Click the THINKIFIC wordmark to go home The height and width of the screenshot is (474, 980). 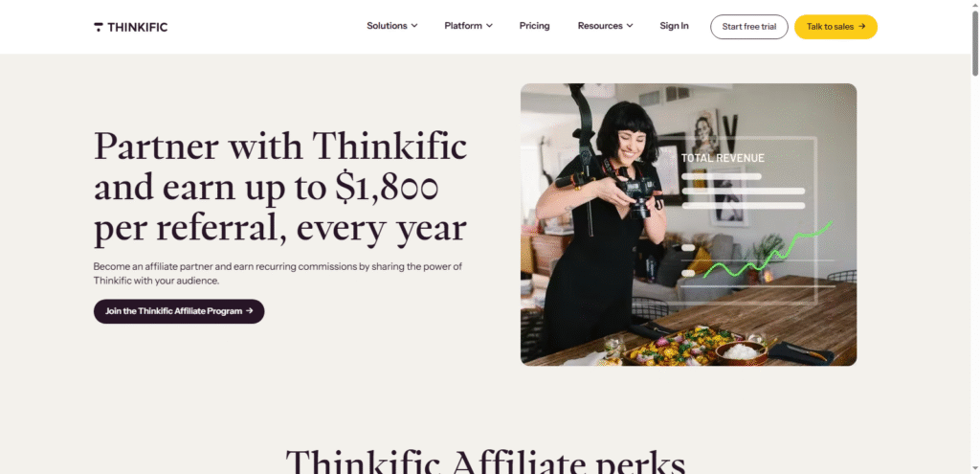137,27
